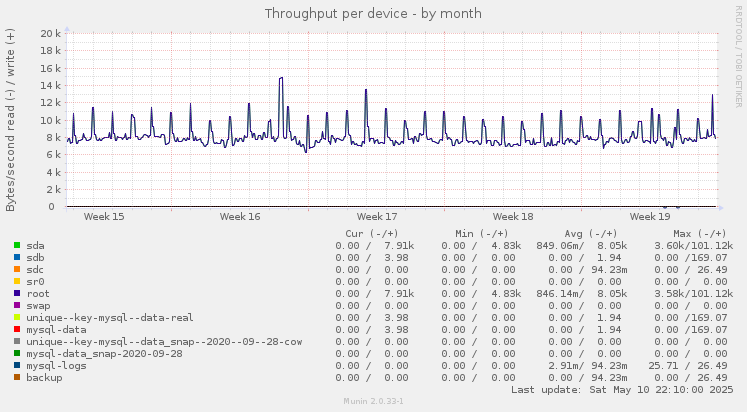This screenshot has width=747, height=412.
Task: Select the root legend label
Action: click(x=38, y=294)
